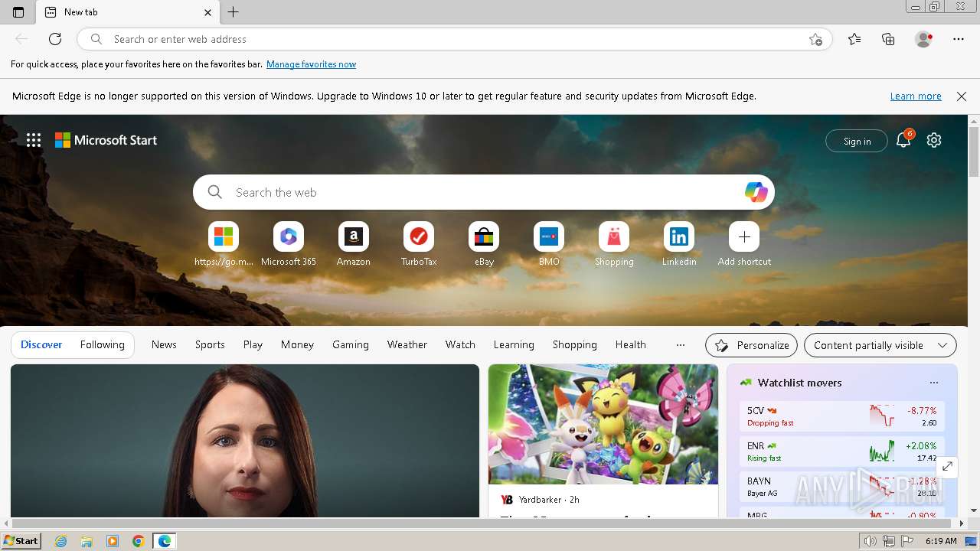Focus the Search the web box

484,192
